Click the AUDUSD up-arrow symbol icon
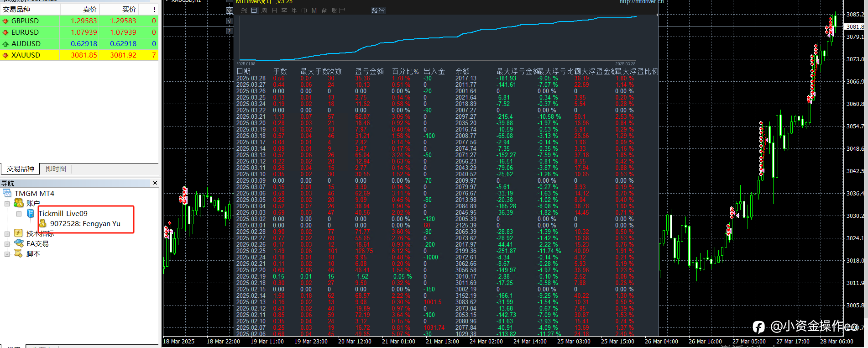This screenshot has width=868, height=348. coord(5,44)
